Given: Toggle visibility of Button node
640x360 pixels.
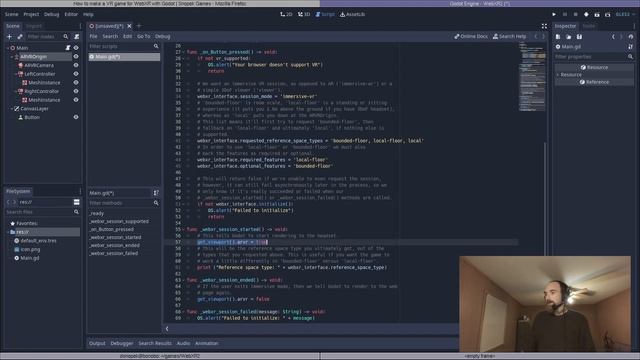Looking at the screenshot, I should [76, 117].
